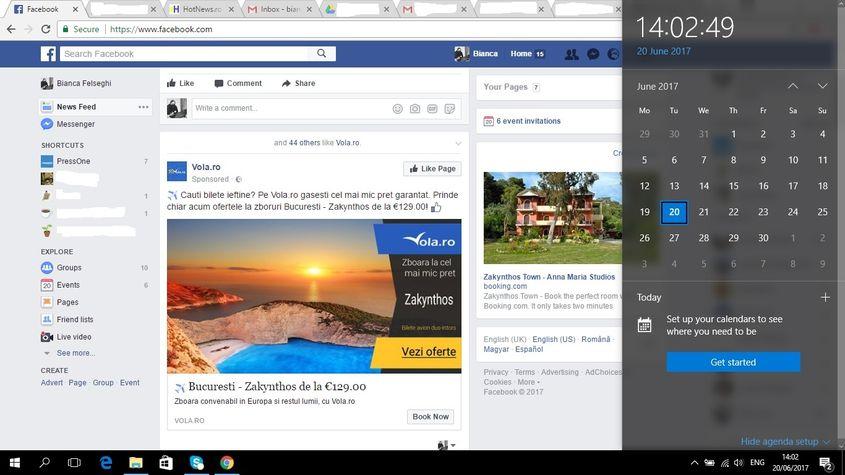Image resolution: width=845 pixels, height=475 pixels.
Task: Open the friend requests icon
Action: tap(571, 54)
